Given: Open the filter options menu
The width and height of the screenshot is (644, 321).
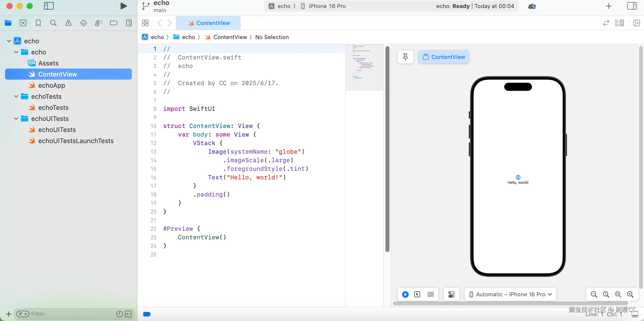Looking at the screenshot, I should pos(23,314).
